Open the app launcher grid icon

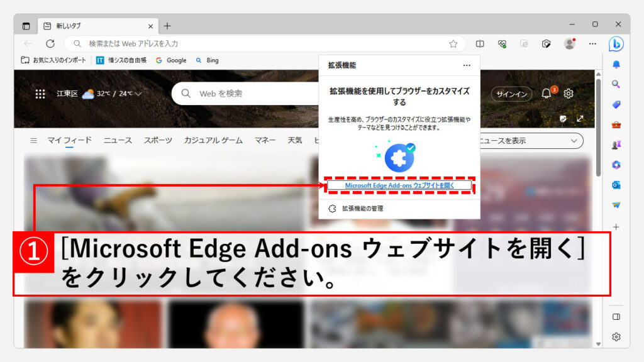point(40,94)
